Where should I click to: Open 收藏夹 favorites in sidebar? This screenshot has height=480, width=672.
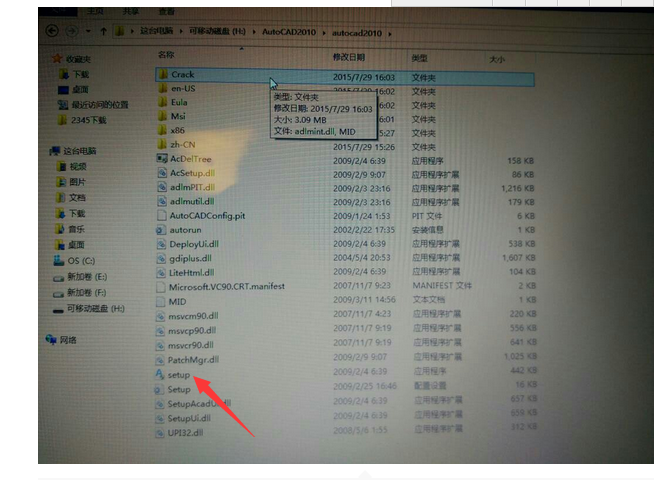78,59
